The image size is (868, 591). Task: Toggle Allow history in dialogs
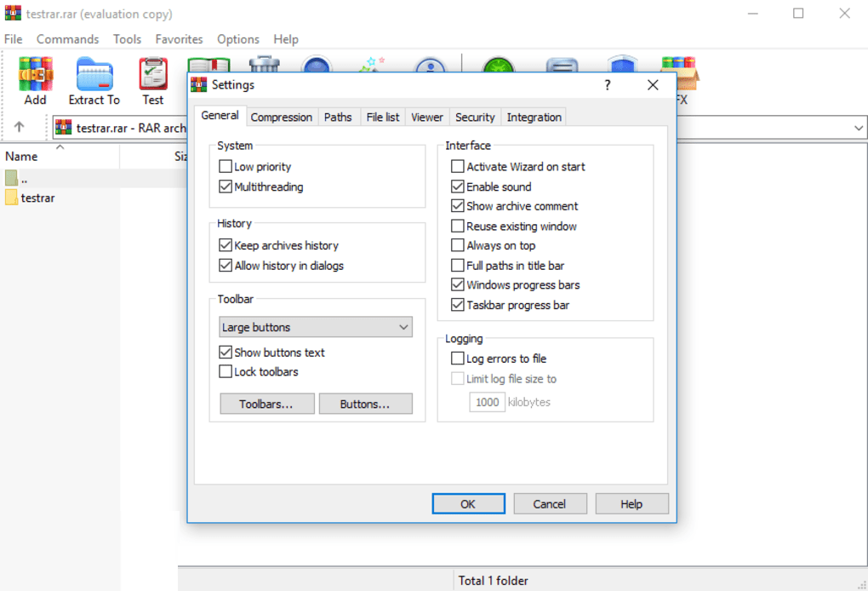(x=226, y=266)
